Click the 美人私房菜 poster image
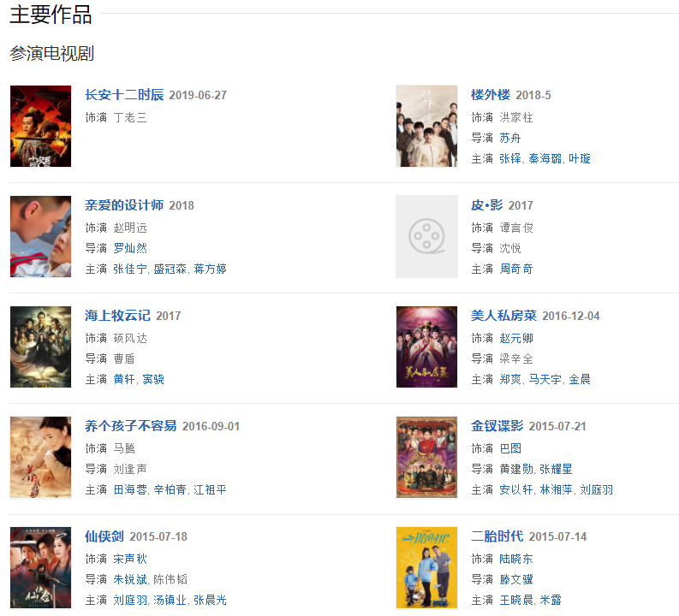Screen dimensions: 679x616 (426, 346)
